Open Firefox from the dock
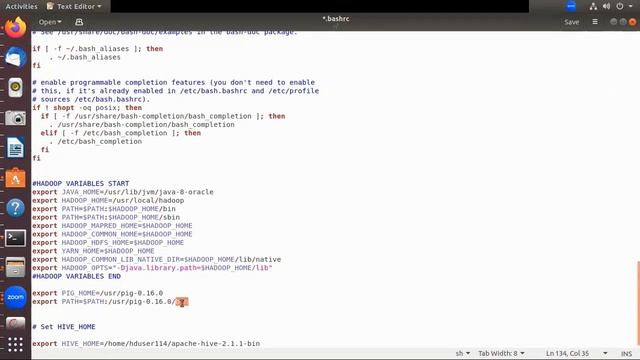The image size is (640, 360). [x=15, y=28]
